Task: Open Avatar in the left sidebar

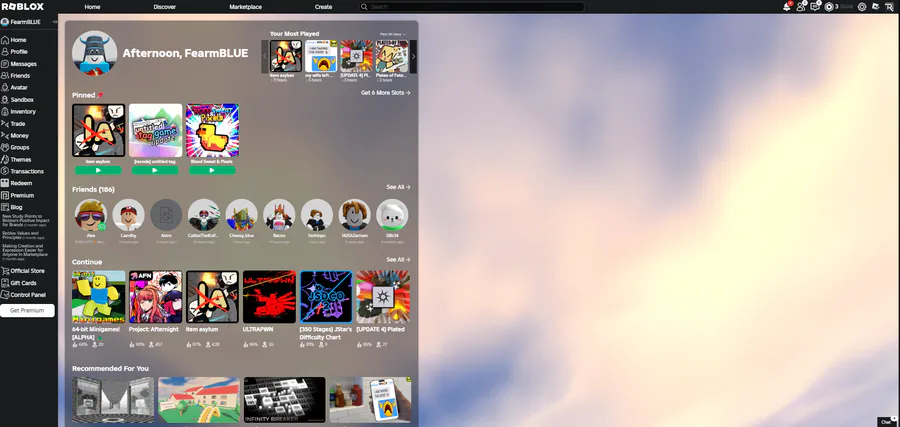Action: [14, 88]
